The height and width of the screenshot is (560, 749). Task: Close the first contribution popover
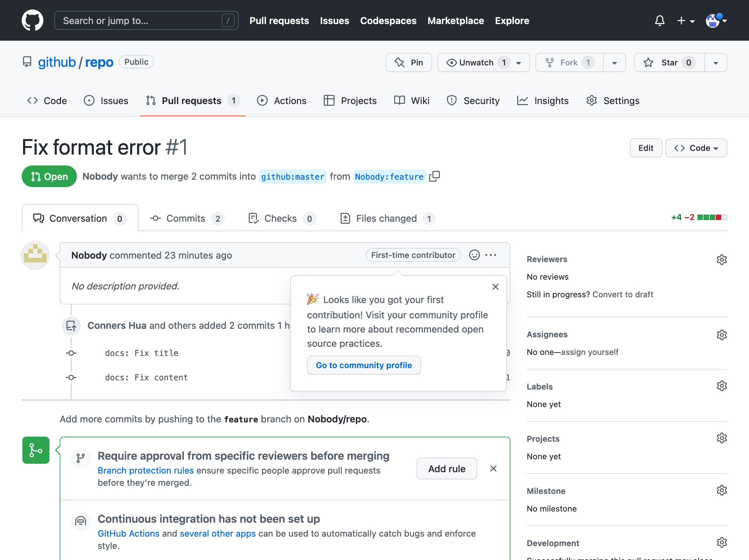(495, 287)
